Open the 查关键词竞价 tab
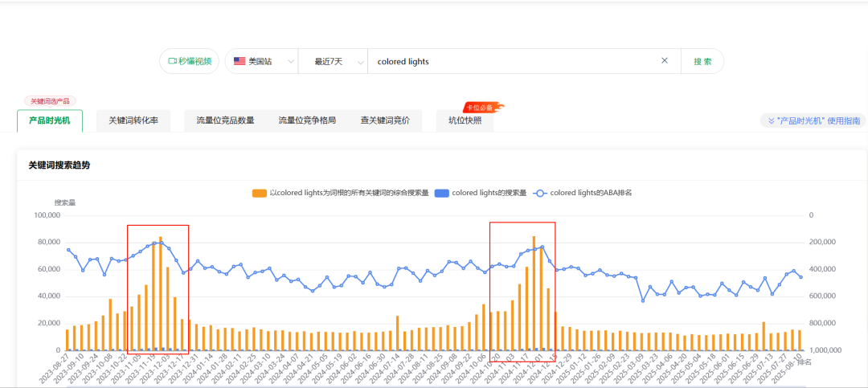This screenshot has height=388, width=868. coord(385,120)
